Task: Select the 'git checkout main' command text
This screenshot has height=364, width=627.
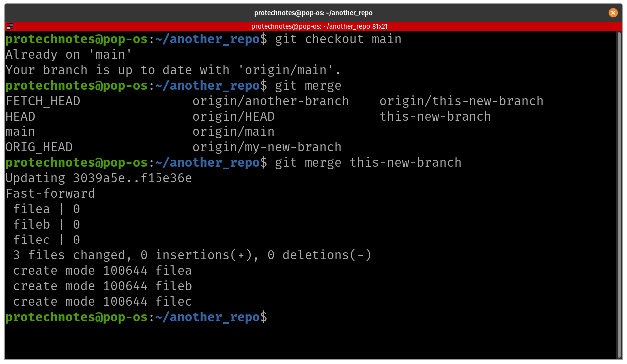Action: [338, 39]
